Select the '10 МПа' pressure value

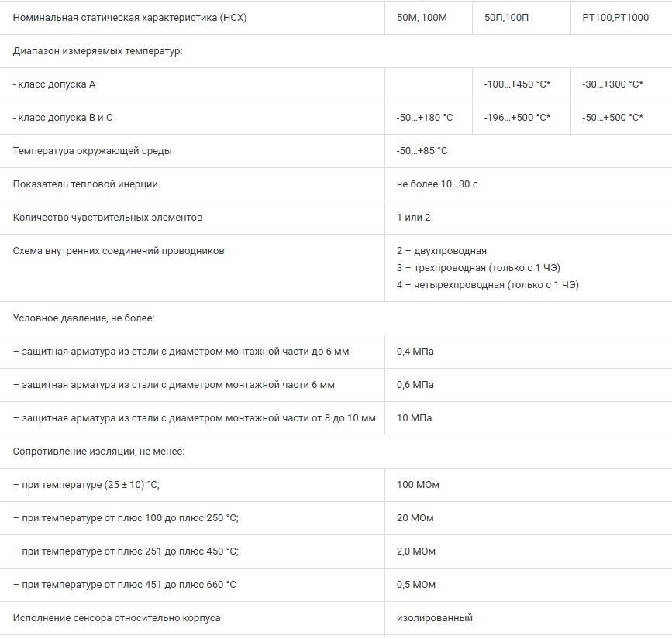(415, 418)
